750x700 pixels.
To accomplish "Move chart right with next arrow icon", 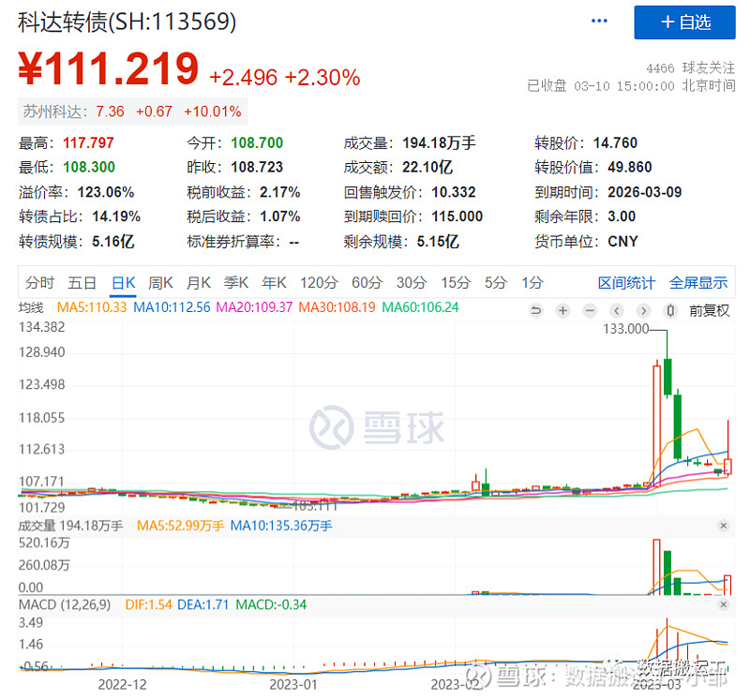I will 643,311.
